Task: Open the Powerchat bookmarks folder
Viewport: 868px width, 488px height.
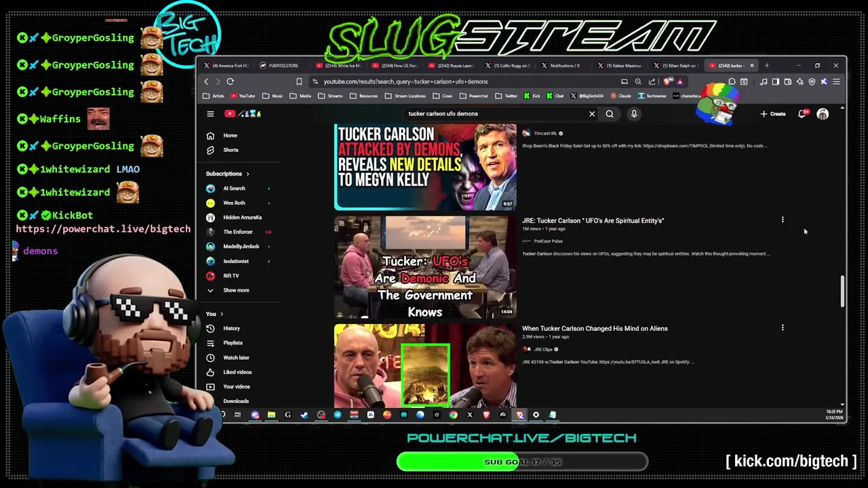Action: 473,96
